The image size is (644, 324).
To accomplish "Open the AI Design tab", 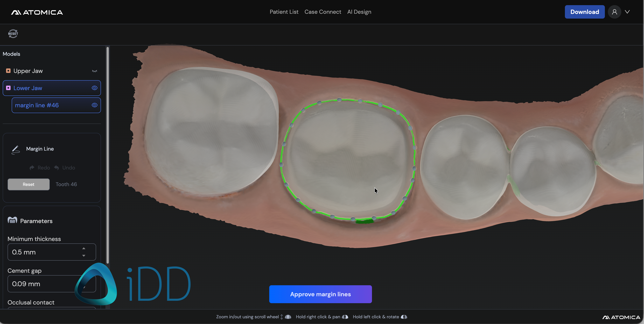I will click(359, 12).
